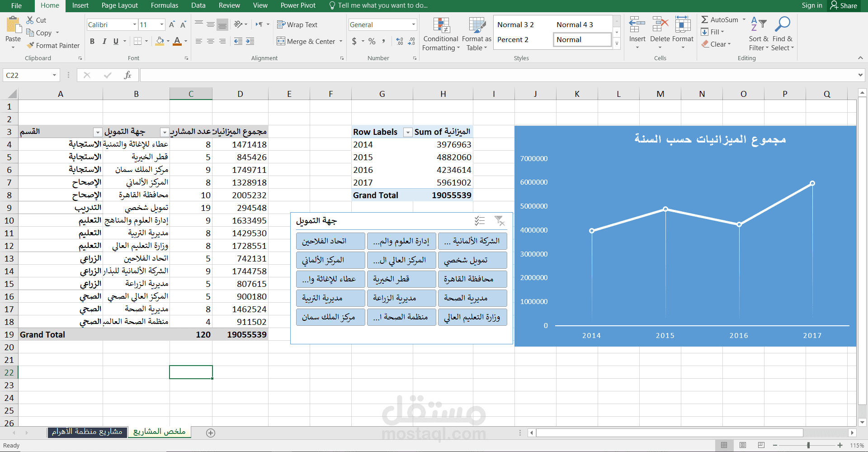Viewport: 868px width, 452px height.
Task: Open Sort & Filter options
Action: (759, 34)
